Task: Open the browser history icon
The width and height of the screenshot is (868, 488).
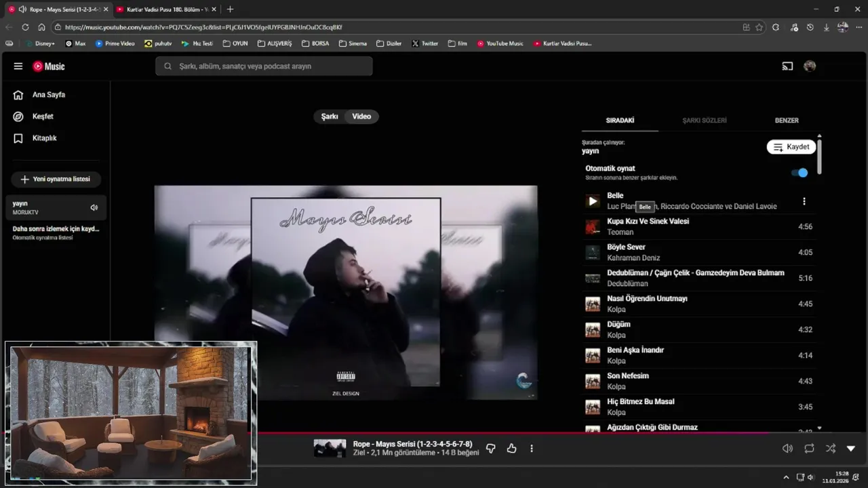Action: pos(810,27)
